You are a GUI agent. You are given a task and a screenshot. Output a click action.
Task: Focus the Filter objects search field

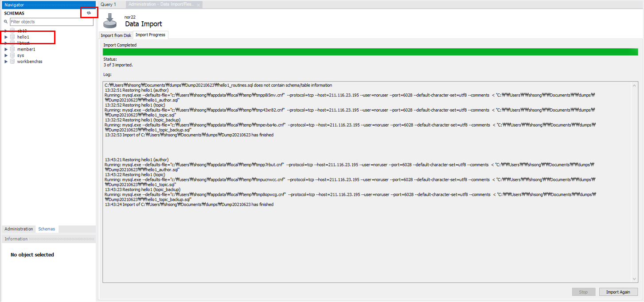(x=51, y=22)
